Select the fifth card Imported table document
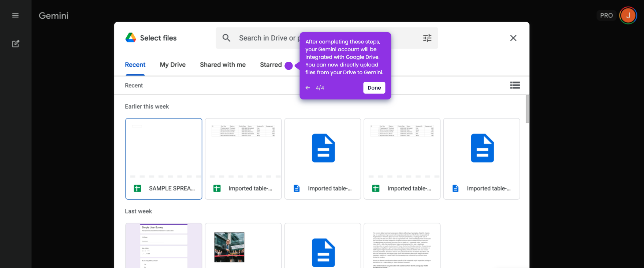 [x=481, y=159]
